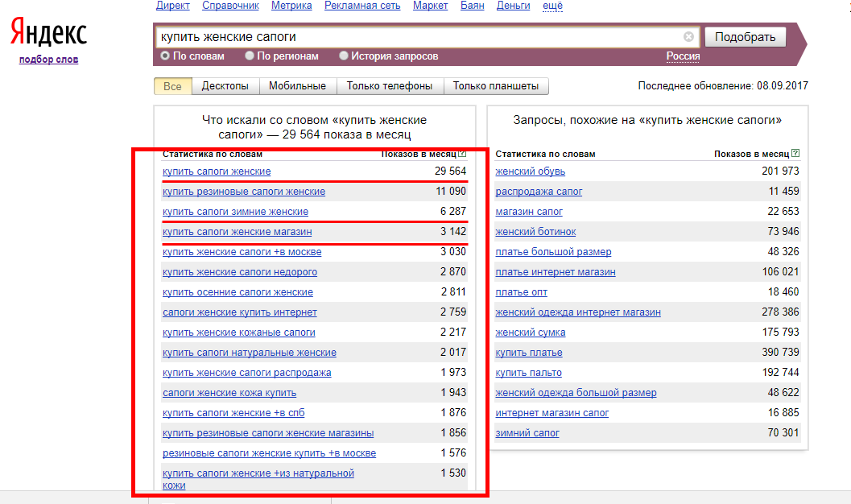Open the "Рекламная сеть" top link
The height and width of the screenshot is (504, 851).
point(362,6)
